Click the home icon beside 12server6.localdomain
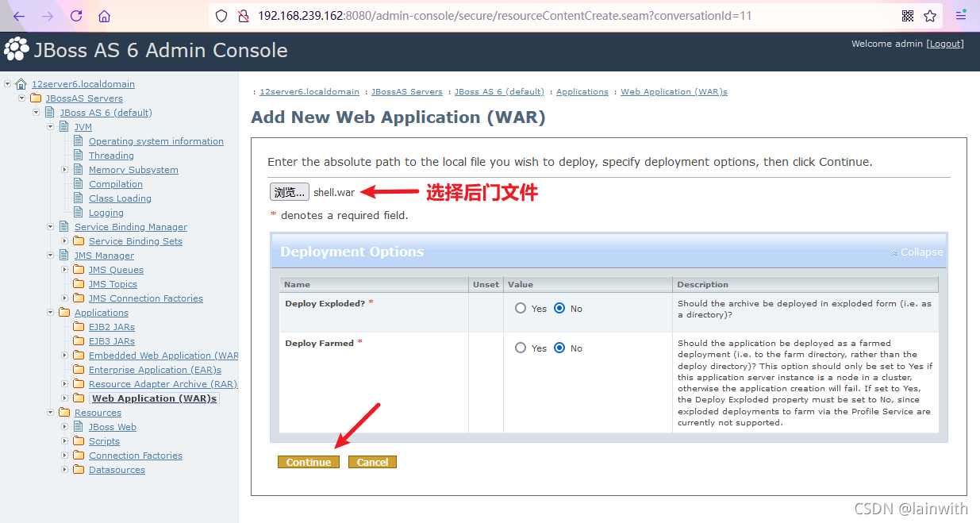The height and width of the screenshot is (523, 980). click(x=21, y=83)
